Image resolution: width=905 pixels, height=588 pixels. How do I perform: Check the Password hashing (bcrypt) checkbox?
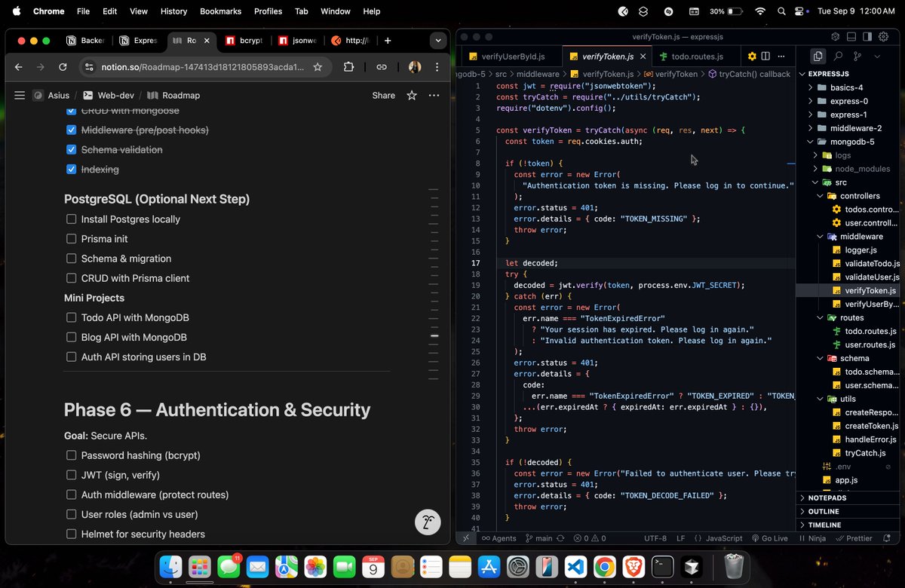tap(71, 455)
